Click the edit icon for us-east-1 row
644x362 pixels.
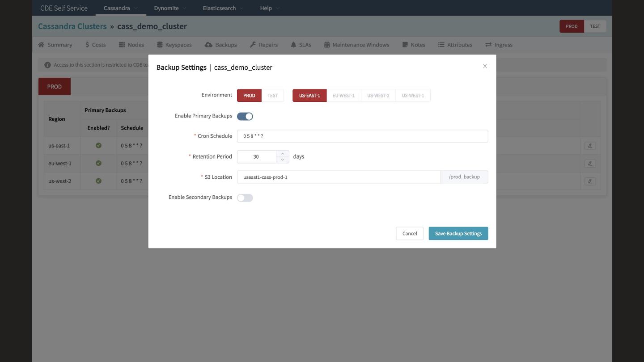tap(590, 146)
